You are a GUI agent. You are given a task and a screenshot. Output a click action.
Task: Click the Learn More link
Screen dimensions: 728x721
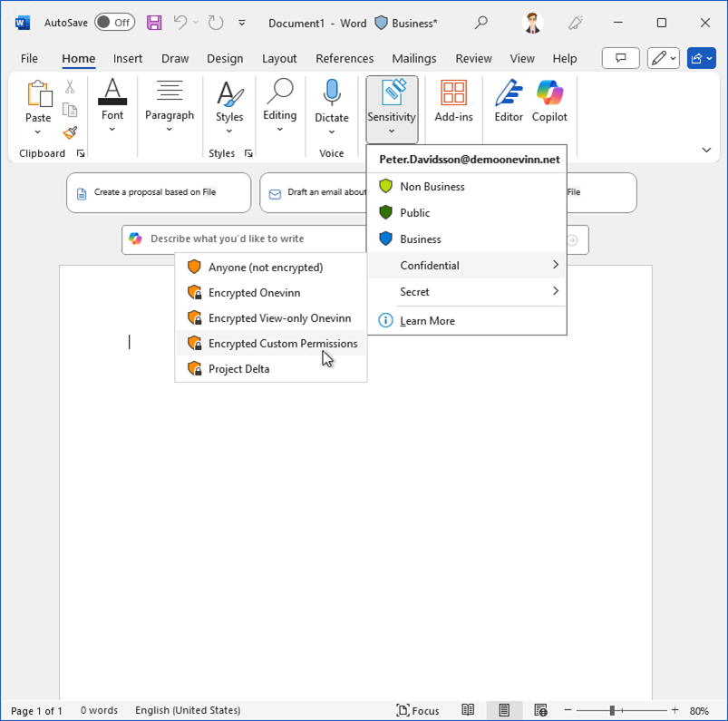(427, 321)
